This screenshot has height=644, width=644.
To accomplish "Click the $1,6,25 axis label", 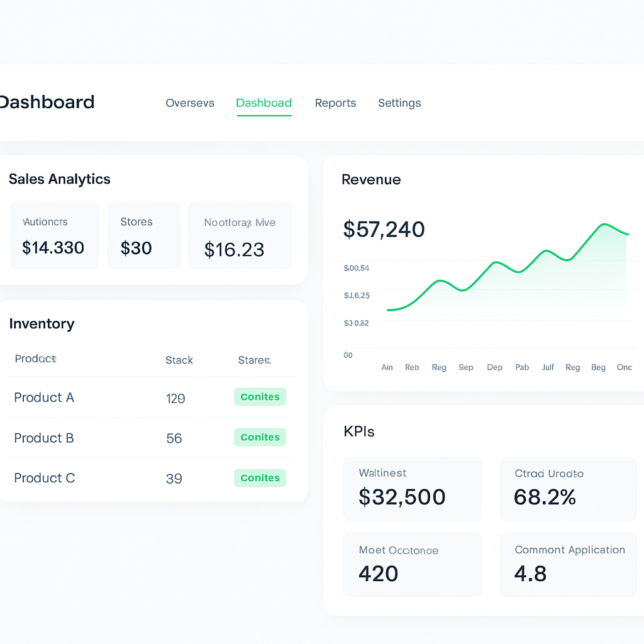I will point(357,296).
